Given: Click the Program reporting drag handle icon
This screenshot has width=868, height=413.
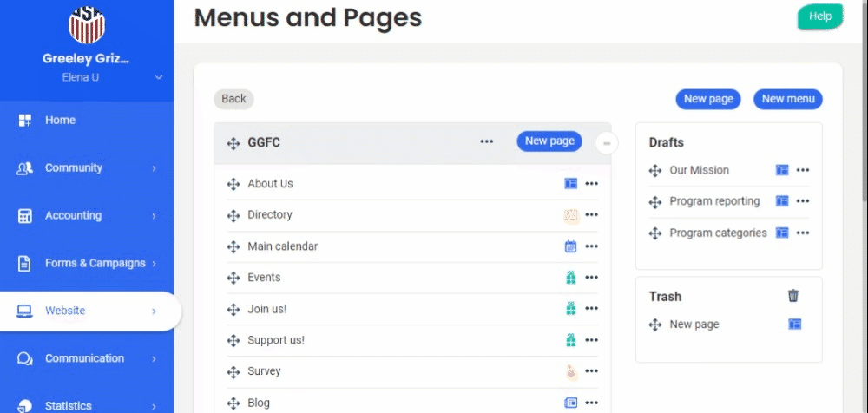Looking at the screenshot, I should [654, 202].
